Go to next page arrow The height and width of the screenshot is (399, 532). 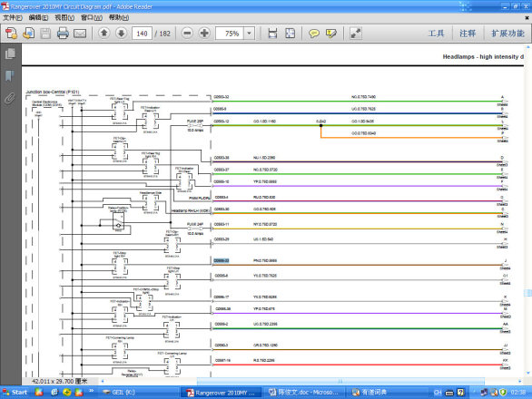[121, 33]
